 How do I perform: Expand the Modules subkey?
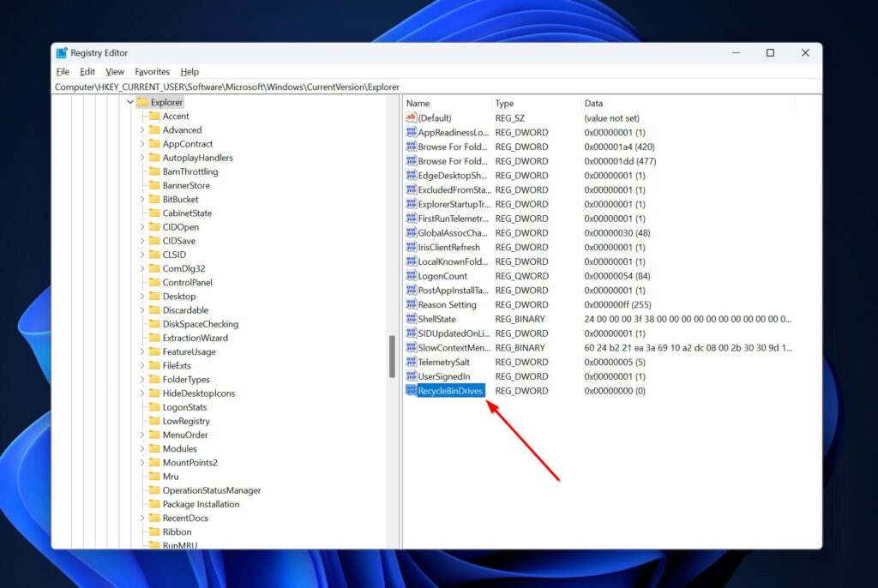click(142, 448)
